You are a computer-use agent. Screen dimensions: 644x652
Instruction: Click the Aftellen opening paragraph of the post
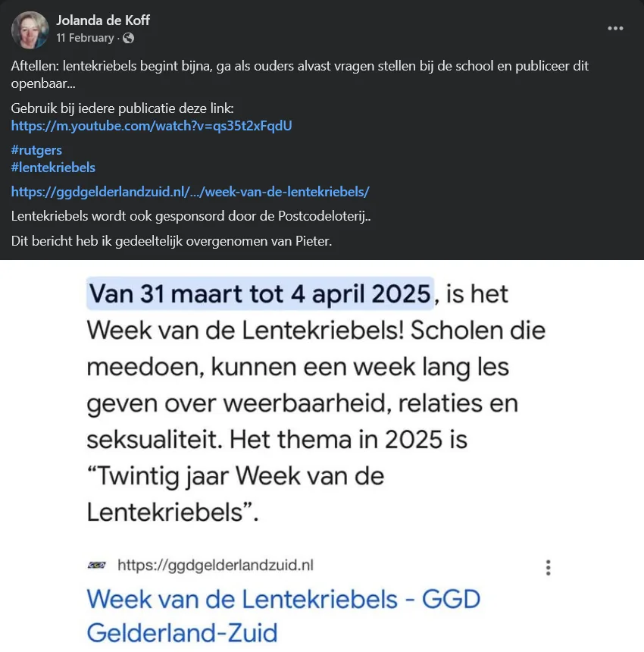point(299,74)
